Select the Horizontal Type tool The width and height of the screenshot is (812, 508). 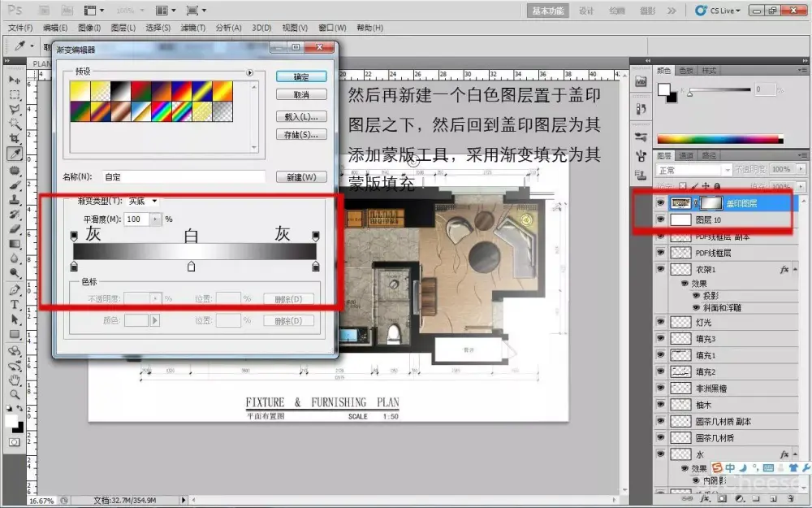tap(15, 305)
